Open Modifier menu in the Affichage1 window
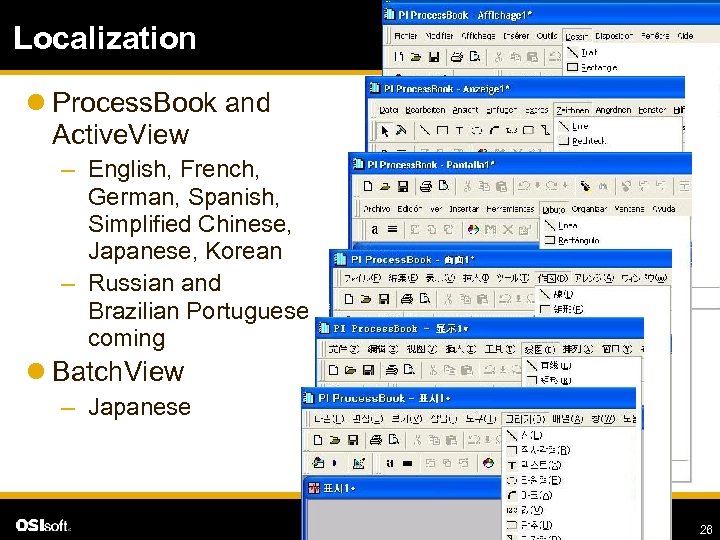Image resolution: width=720 pixels, height=540 pixels. [x=439, y=36]
